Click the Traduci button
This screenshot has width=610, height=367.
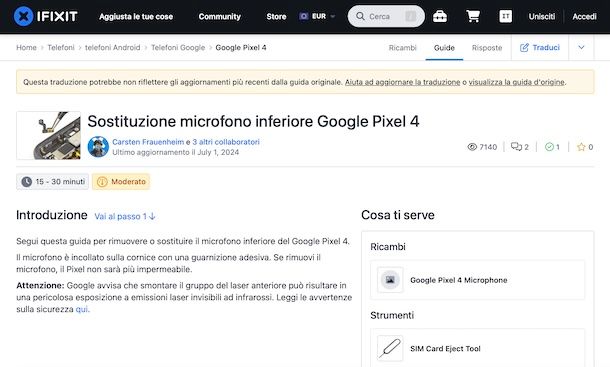tap(540, 47)
